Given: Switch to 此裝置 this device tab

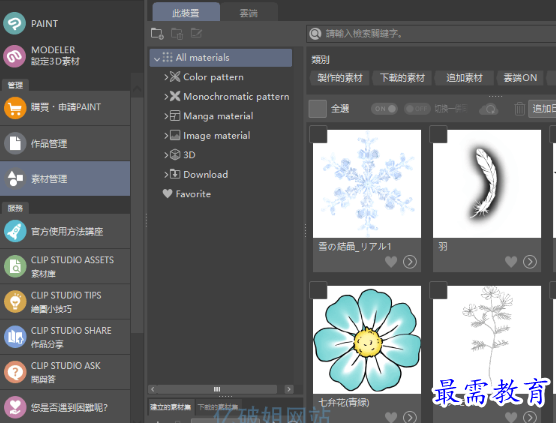Looking at the screenshot, I should click(186, 12).
